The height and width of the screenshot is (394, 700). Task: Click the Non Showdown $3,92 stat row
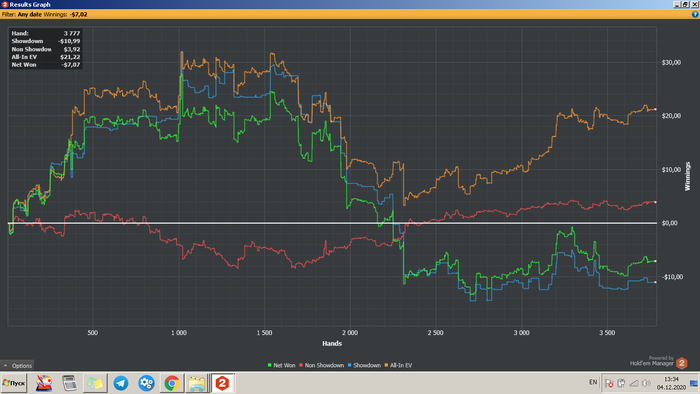click(46, 49)
